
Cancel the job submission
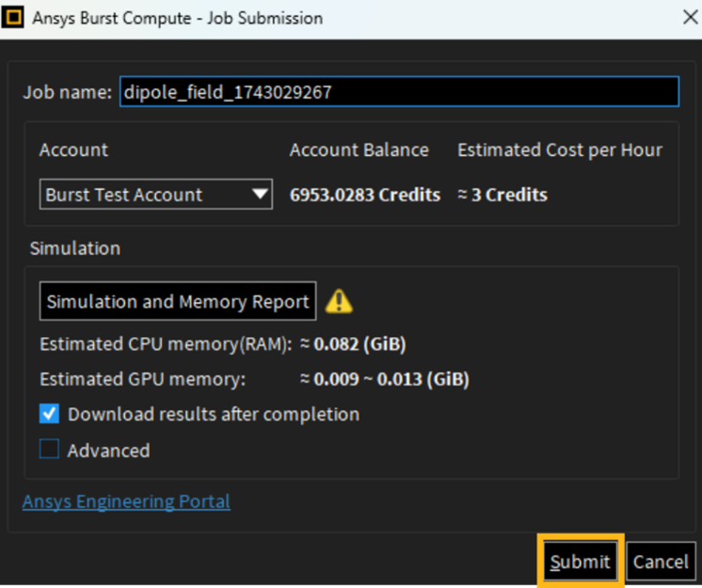pos(661,562)
